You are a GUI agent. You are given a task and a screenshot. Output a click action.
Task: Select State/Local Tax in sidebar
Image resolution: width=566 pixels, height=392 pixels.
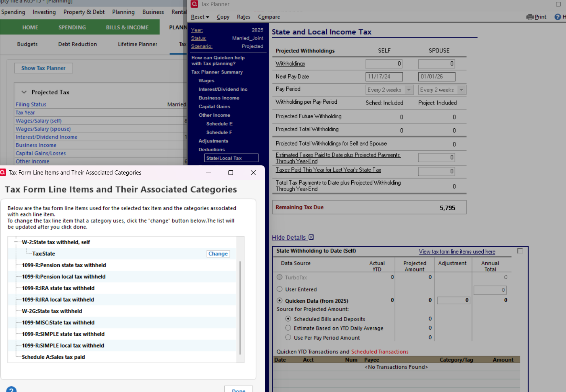[x=232, y=158]
